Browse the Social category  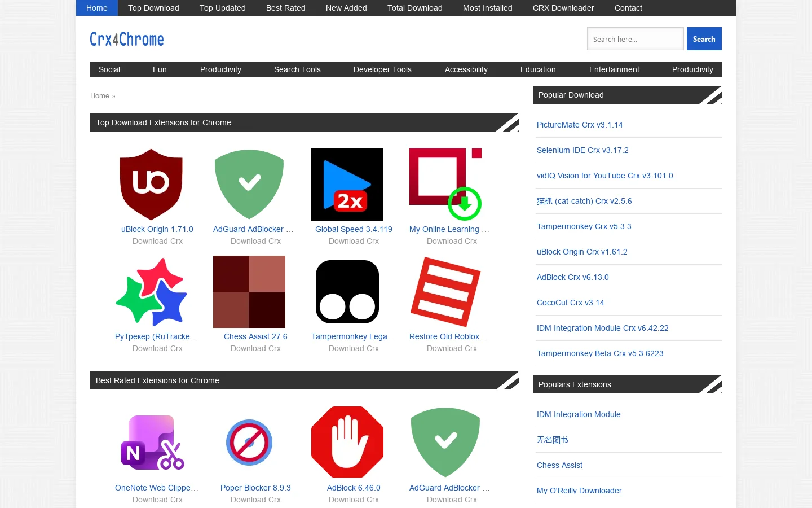point(109,69)
